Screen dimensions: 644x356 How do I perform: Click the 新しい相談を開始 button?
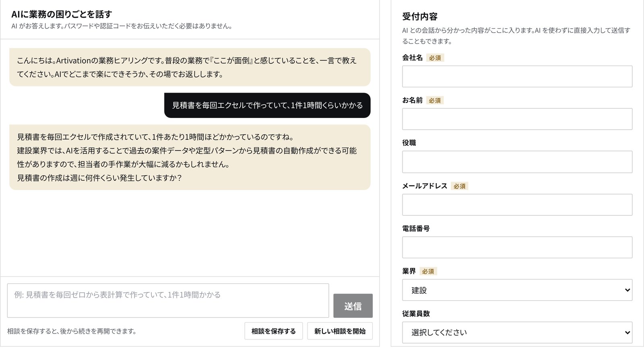pyautogui.click(x=340, y=331)
